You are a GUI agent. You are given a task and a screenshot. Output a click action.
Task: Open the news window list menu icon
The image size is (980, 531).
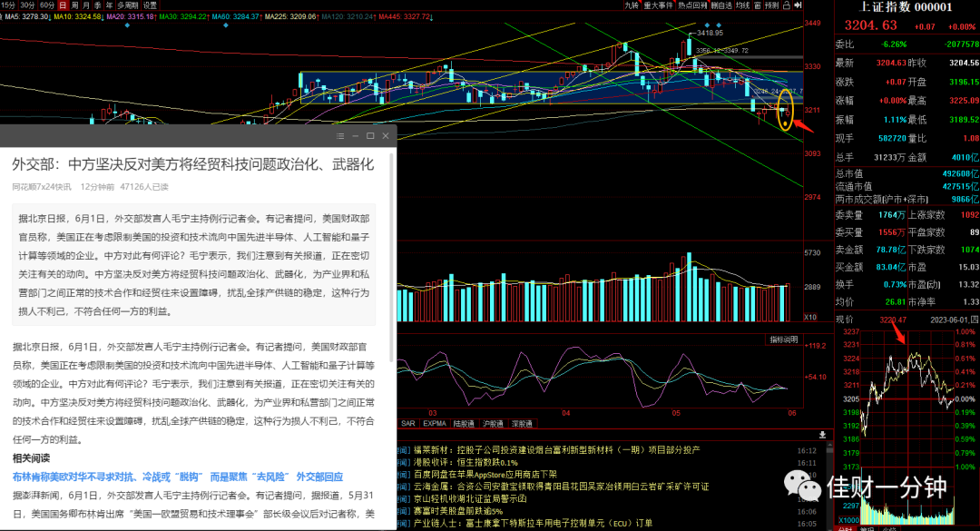coord(340,136)
